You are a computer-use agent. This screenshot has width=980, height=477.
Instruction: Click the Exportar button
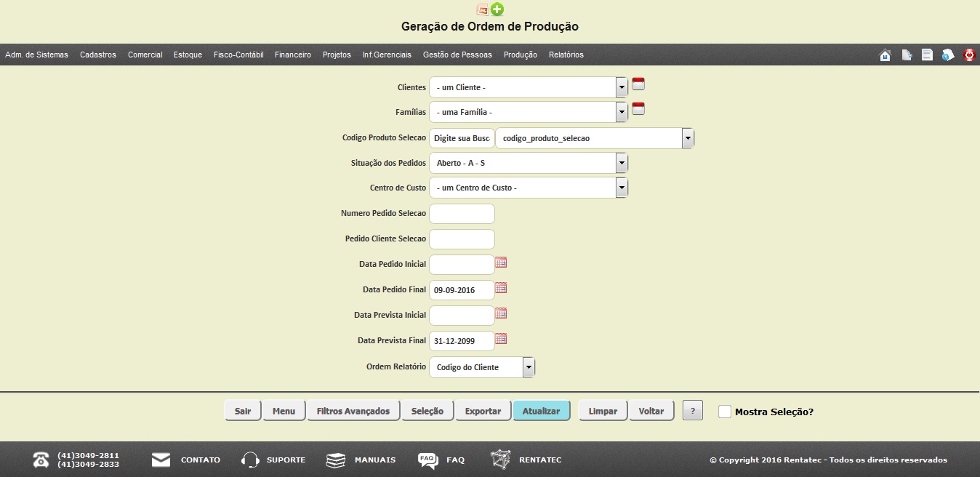click(x=483, y=411)
